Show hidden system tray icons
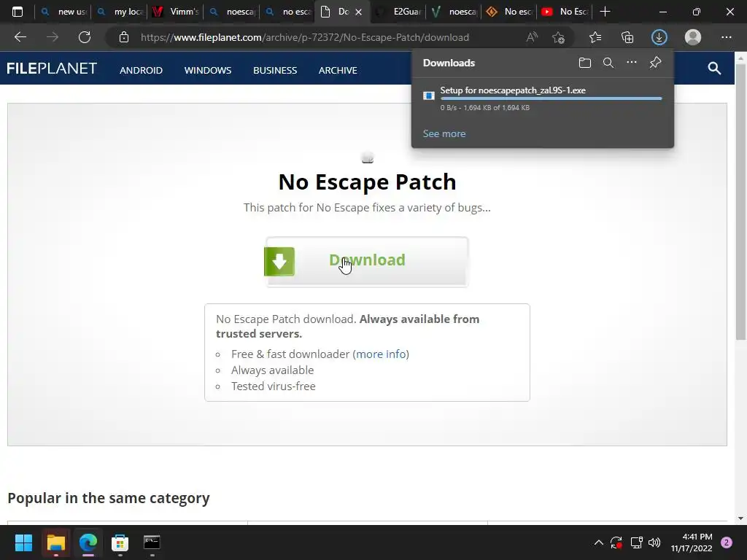Viewport: 747px width, 560px height. pyautogui.click(x=598, y=542)
